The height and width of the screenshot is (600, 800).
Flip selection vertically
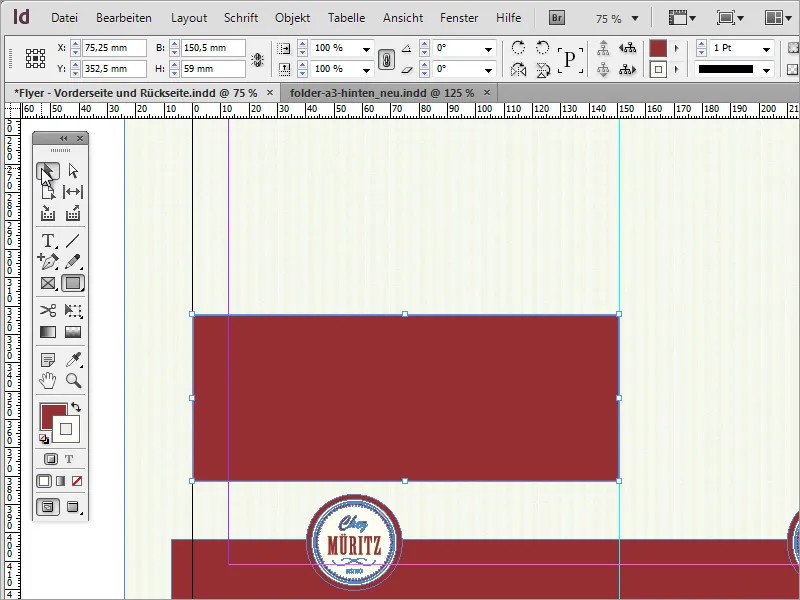tap(543, 69)
